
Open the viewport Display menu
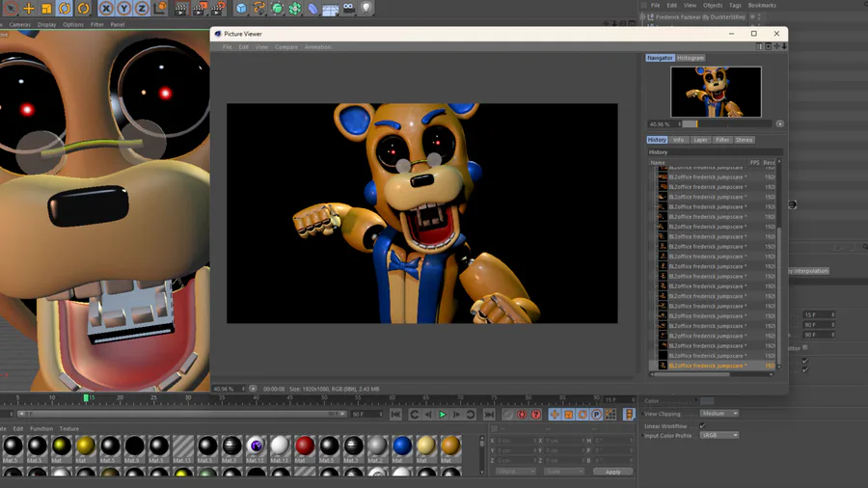pos(47,25)
